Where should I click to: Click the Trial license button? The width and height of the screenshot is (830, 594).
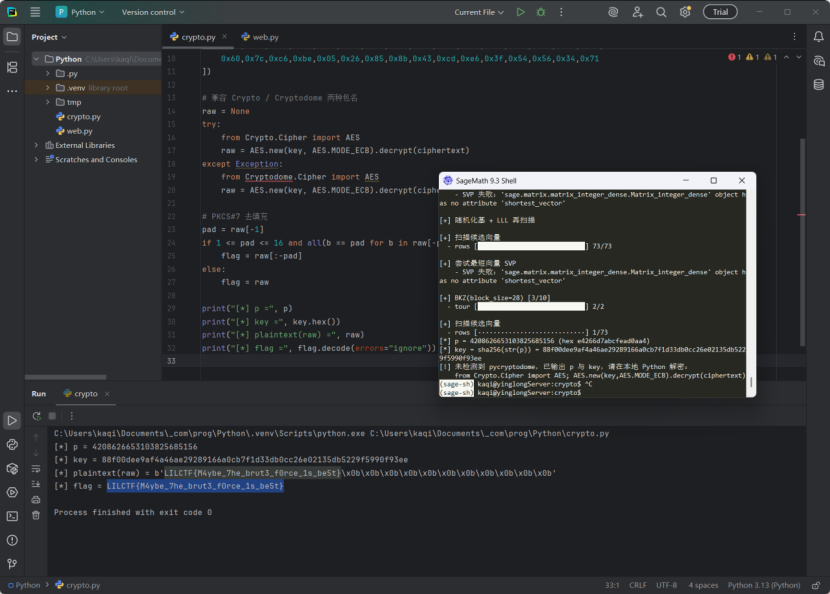point(720,12)
